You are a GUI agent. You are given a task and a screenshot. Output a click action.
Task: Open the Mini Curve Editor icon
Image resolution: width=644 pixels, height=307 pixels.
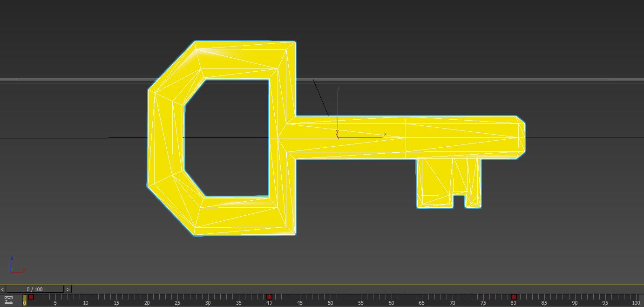click(x=9, y=300)
